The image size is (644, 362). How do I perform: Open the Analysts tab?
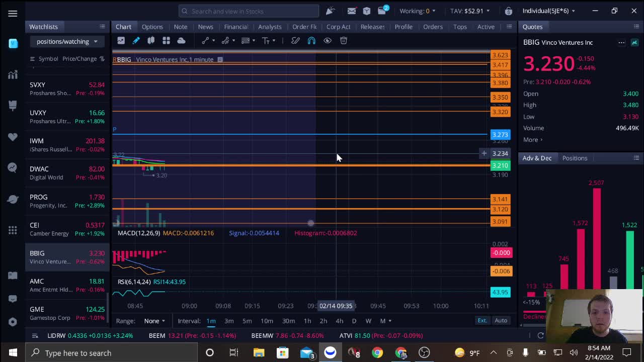tap(270, 27)
